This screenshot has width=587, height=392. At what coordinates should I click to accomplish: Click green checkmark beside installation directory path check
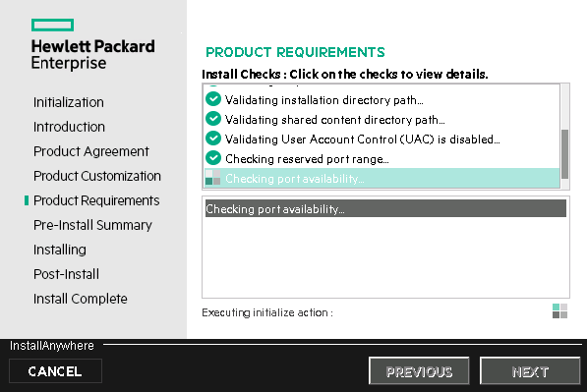(x=213, y=99)
